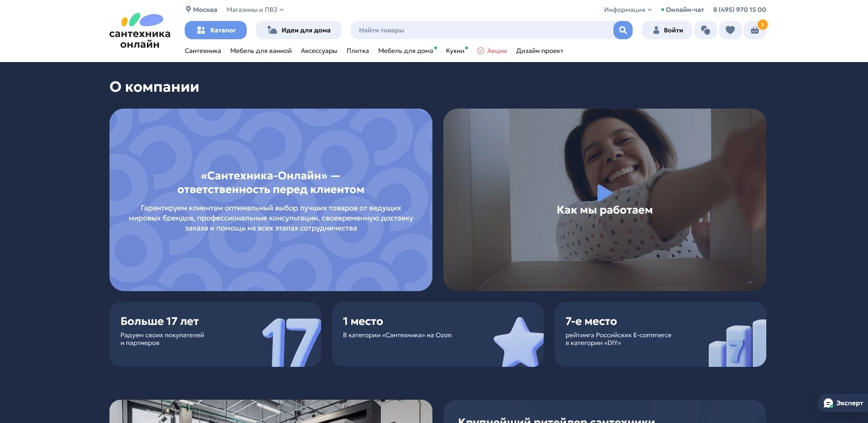The height and width of the screenshot is (423, 868).
Task: Open the Дизайн проект page
Action: 539,51
